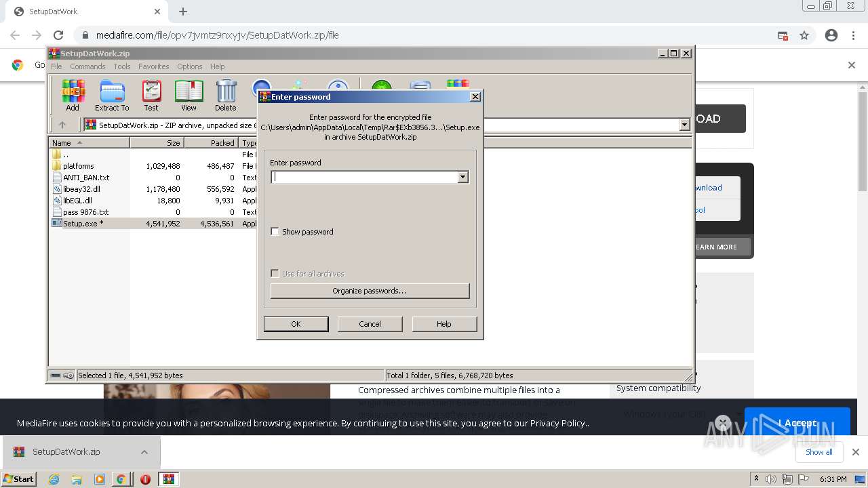The width and height of the screenshot is (868, 488).
Task: Switch to Chrome via taskbar icon
Action: tap(121, 479)
